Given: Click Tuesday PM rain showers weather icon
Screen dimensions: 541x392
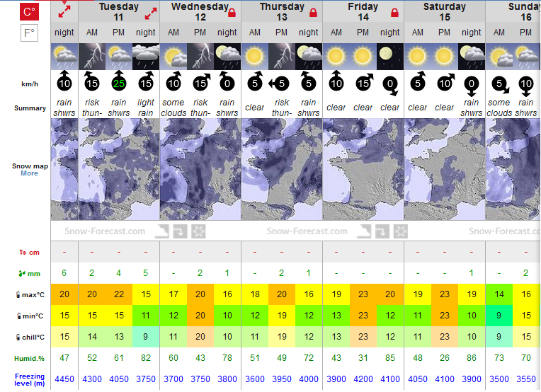Looking at the screenshot, I should click(119, 57).
